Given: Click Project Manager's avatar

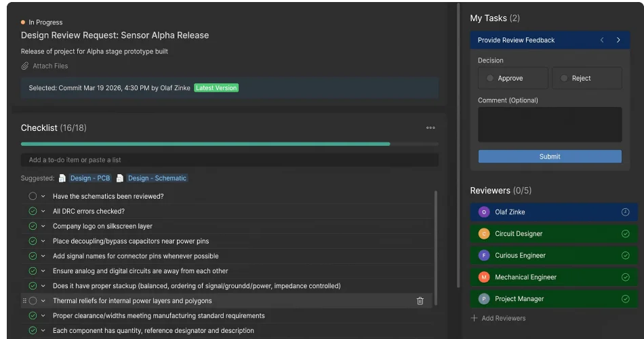Looking at the screenshot, I should click(484, 299).
